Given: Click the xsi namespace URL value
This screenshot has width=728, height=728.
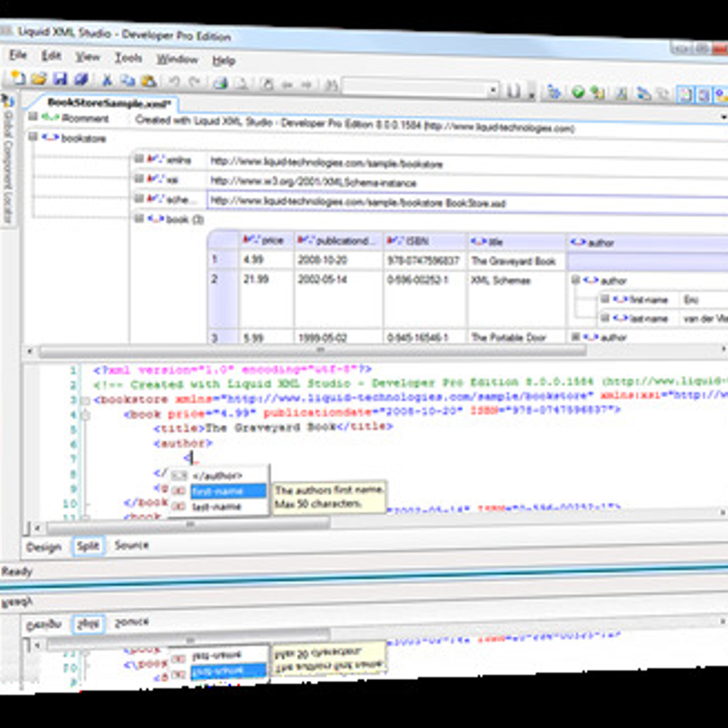Looking at the screenshot, I should click(x=467, y=183).
